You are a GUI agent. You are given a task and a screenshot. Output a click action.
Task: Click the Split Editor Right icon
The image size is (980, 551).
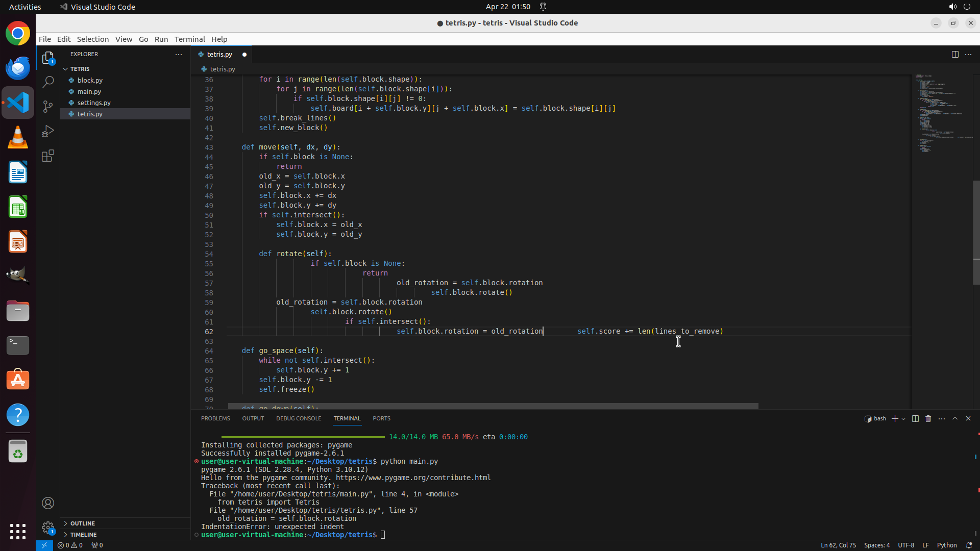tap(955, 55)
